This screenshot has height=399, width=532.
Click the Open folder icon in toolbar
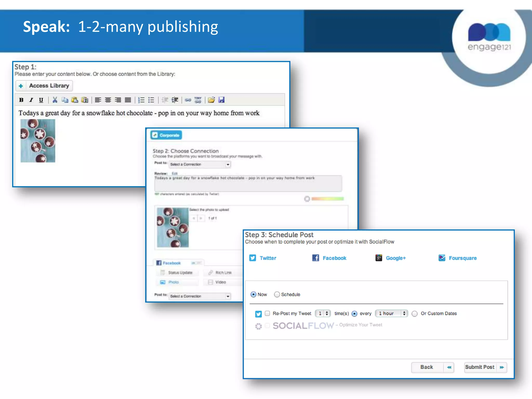[211, 100]
